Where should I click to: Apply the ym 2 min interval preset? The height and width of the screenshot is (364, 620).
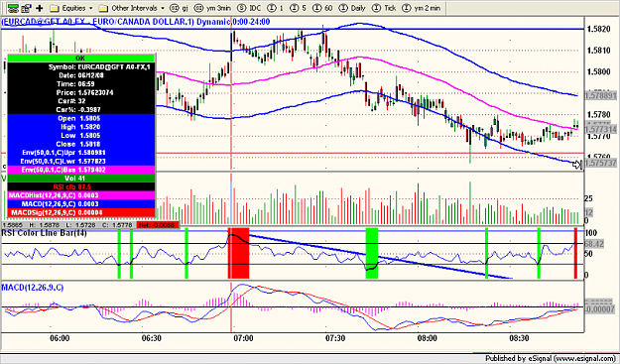[422, 8]
